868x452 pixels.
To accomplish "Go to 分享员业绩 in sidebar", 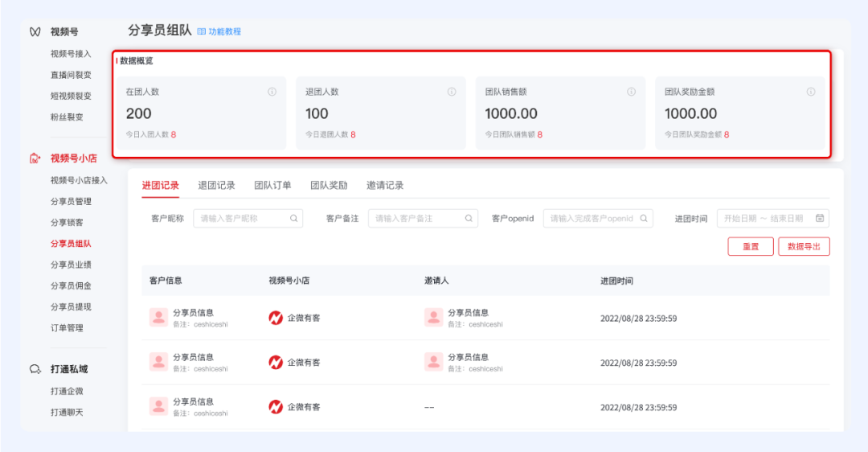I will [x=71, y=265].
